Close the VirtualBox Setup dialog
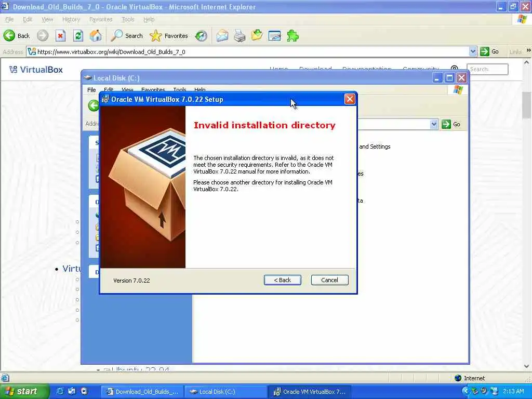The width and height of the screenshot is (532, 399). tap(350, 99)
